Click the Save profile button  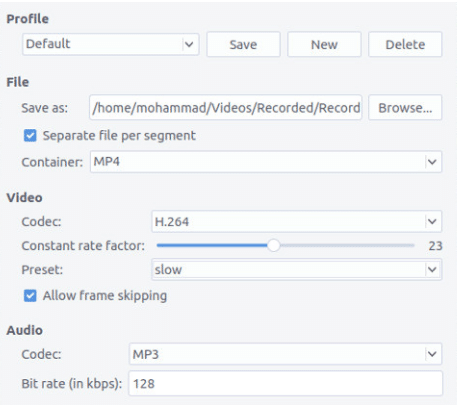(x=243, y=44)
